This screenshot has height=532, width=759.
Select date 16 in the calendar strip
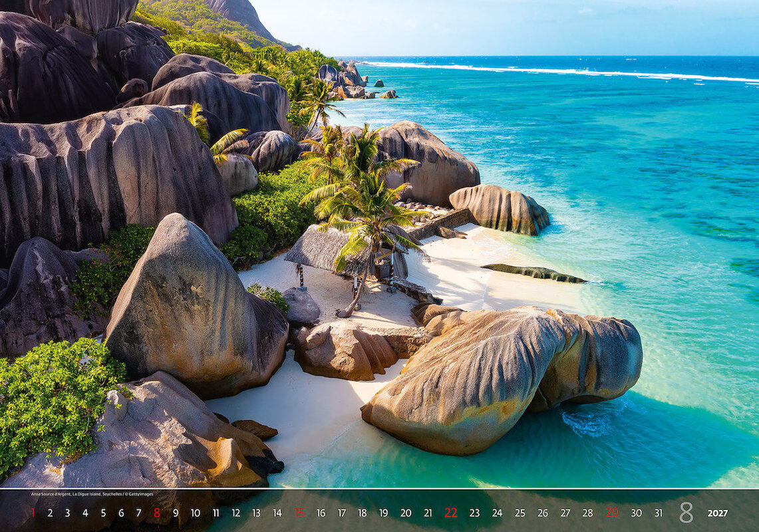321,513
